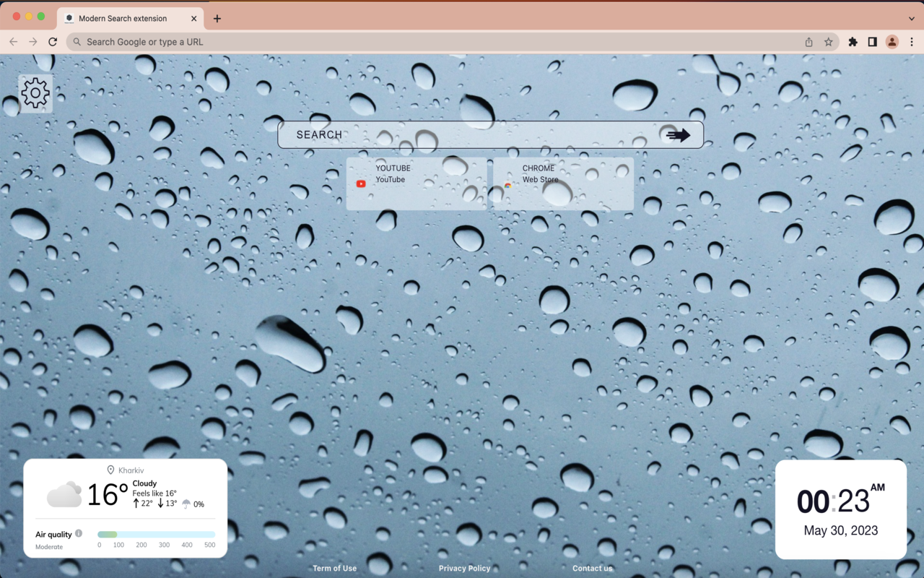Open the Term of Use link
The image size is (924, 578).
(334, 569)
